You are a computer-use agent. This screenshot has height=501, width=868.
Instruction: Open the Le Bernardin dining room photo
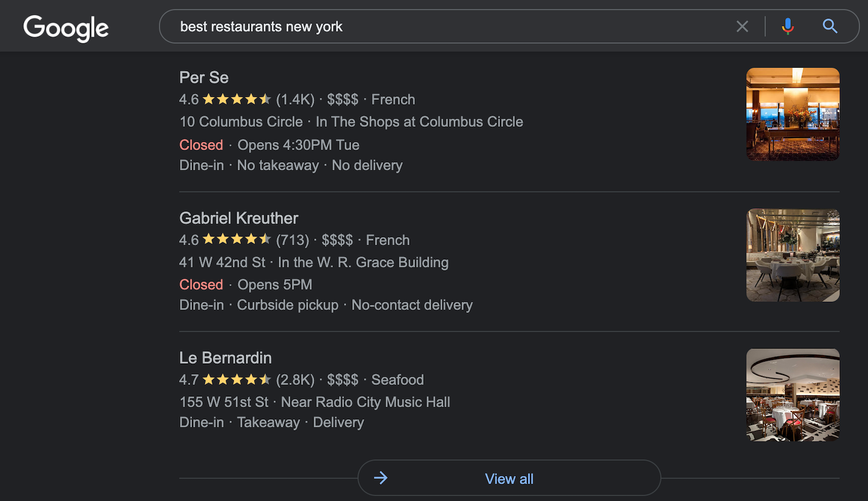click(x=793, y=395)
